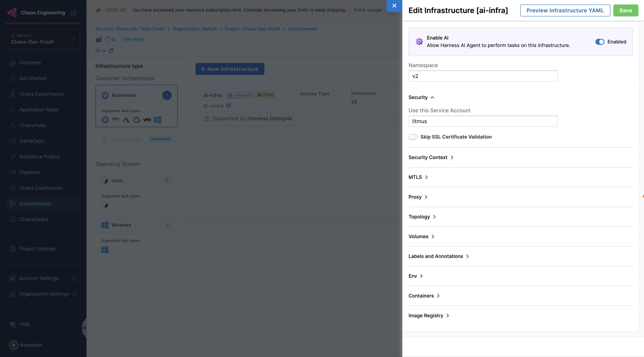644x357 pixels.
Task: Click the View usage link
Action: tap(368, 10)
